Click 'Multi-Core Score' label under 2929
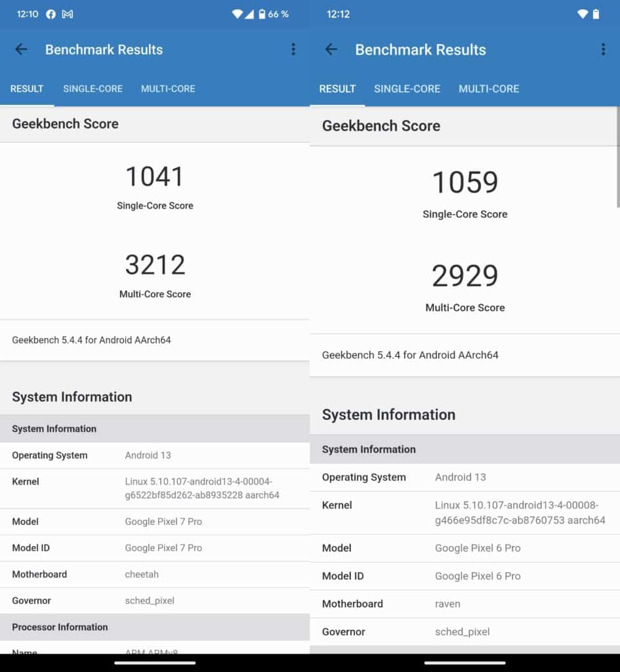 (465, 308)
